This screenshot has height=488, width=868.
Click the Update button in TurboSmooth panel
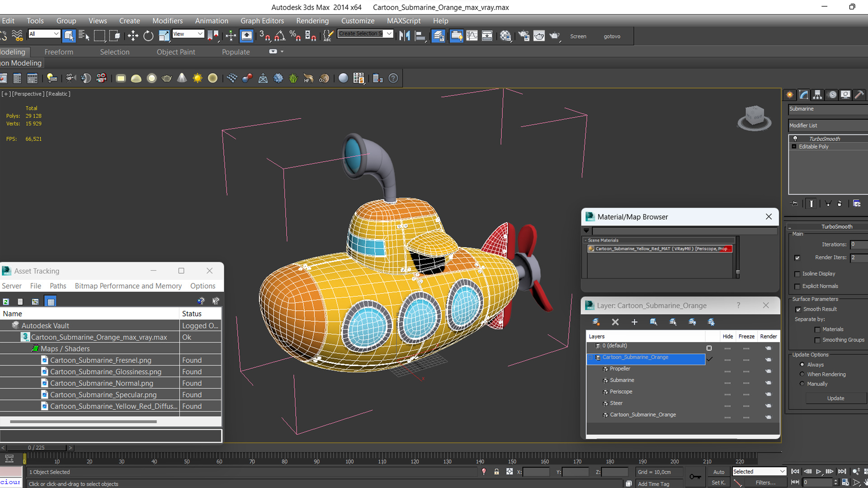click(835, 398)
